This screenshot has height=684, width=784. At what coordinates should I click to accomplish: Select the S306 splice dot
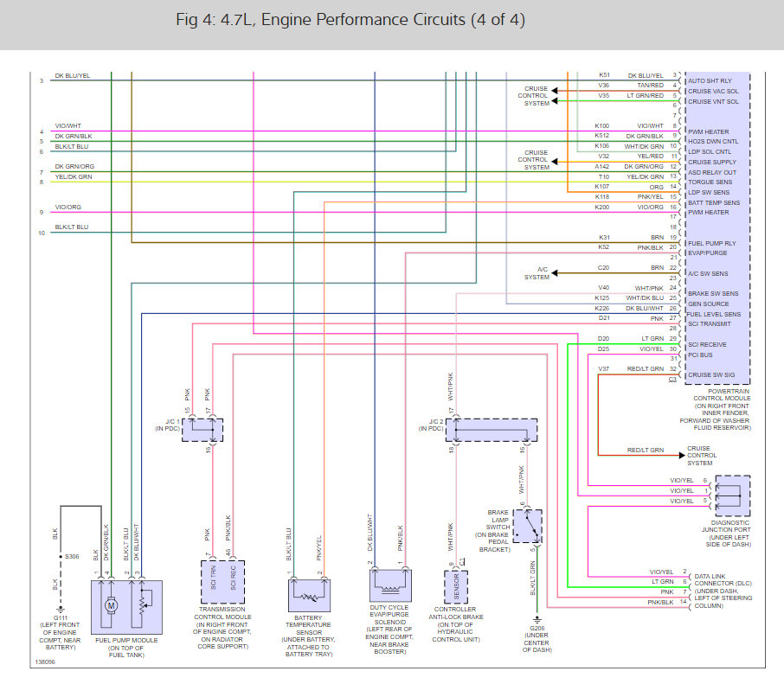pyautogui.click(x=61, y=557)
